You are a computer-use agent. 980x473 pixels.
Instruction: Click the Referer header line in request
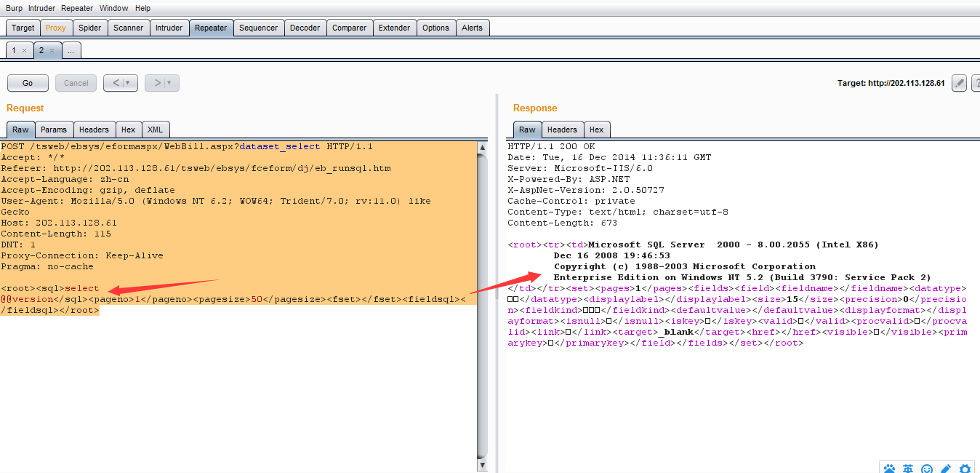click(x=196, y=168)
